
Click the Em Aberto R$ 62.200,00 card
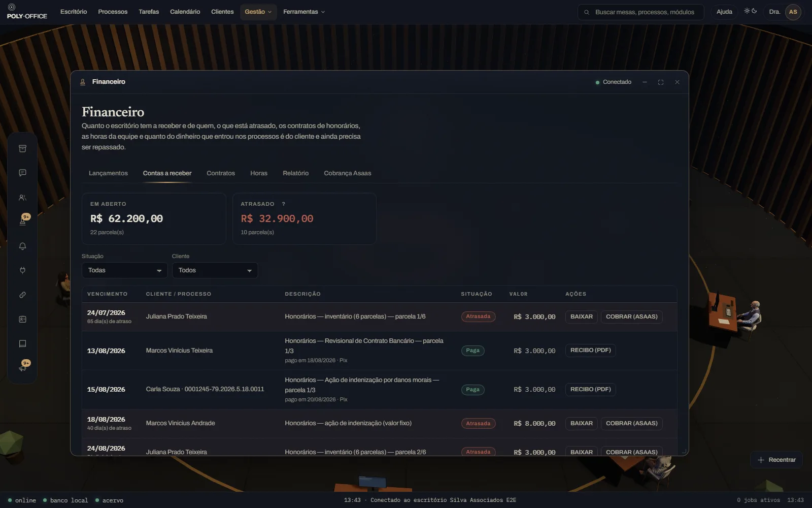click(x=154, y=218)
